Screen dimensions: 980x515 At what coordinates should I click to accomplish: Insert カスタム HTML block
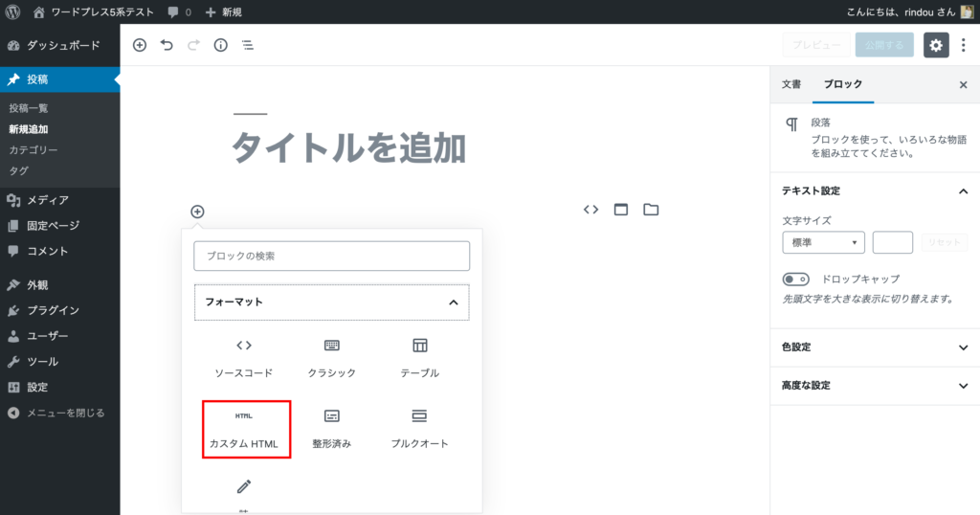[246, 430]
